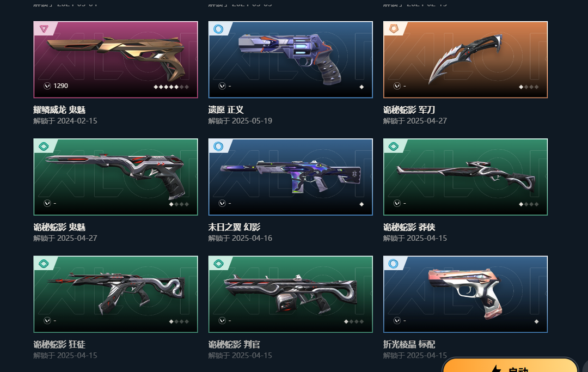
Task: Click the VP icon on 诡秘蛇影 判官 card
Action: click(222, 321)
